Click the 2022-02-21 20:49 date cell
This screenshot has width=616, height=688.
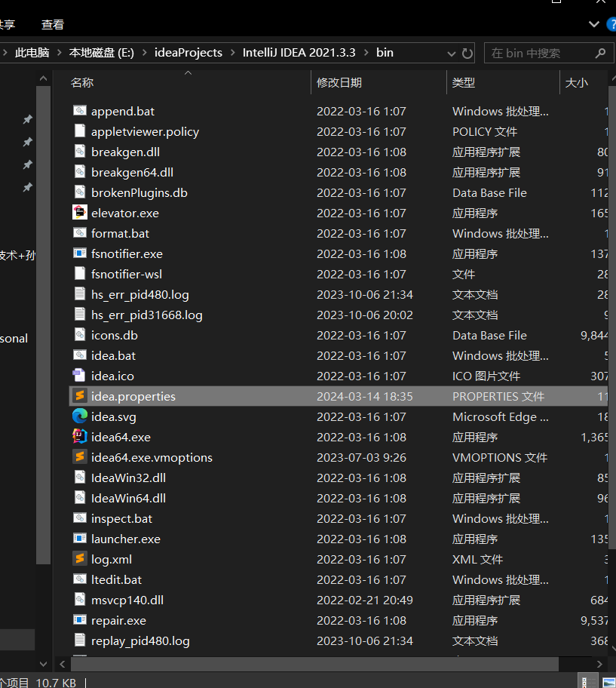[365, 600]
